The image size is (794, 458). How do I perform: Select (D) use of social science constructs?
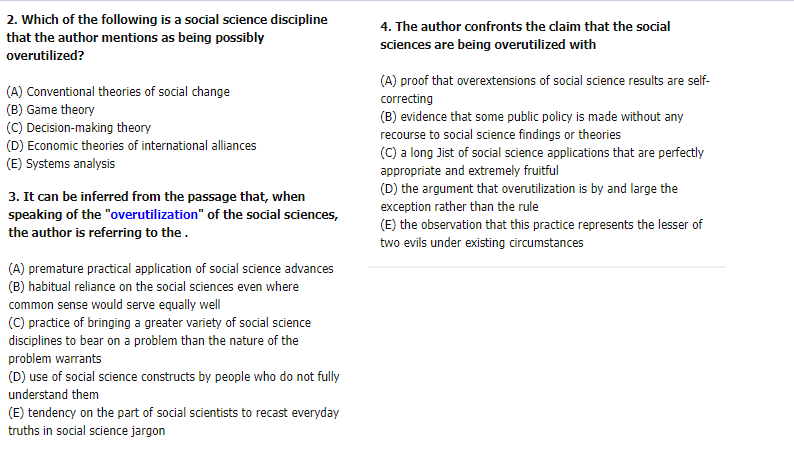click(x=173, y=377)
